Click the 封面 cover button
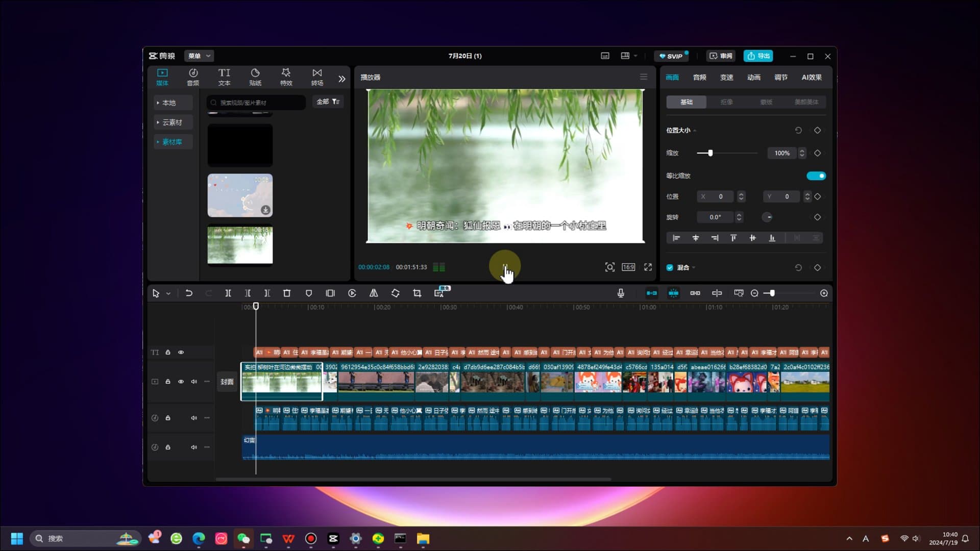Viewport: 980px width, 551px height. click(227, 382)
